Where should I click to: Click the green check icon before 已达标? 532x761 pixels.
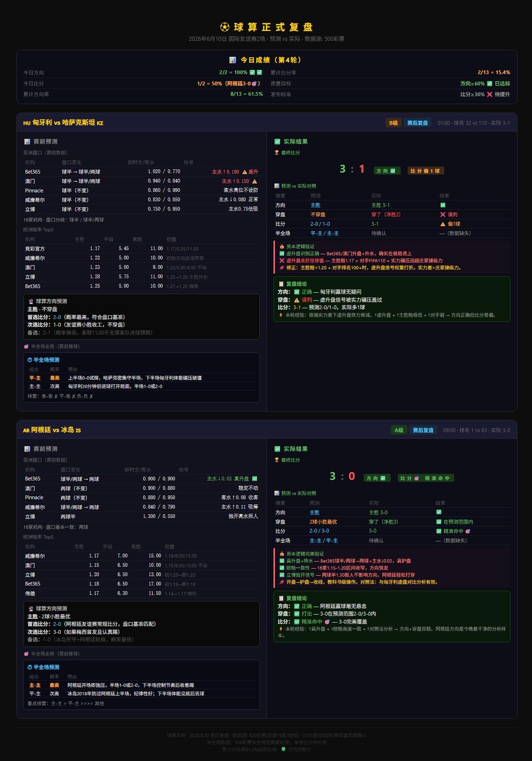pyautogui.click(x=489, y=84)
